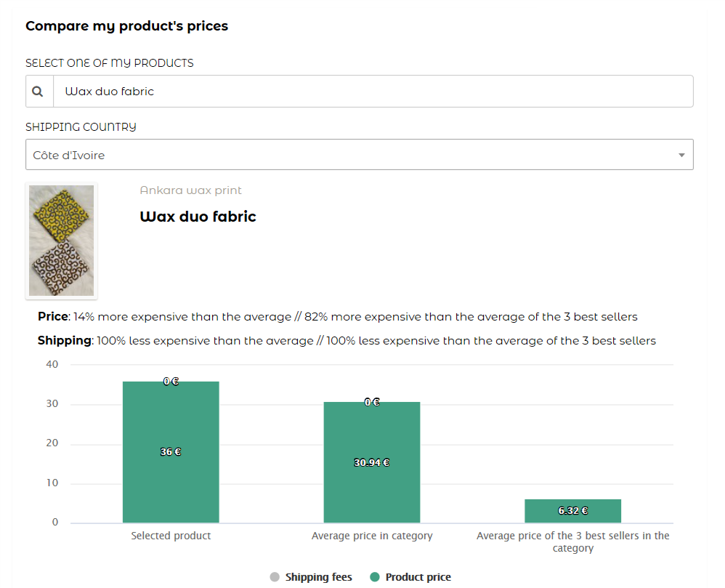Click the Product price legend text

click(418, 577)
